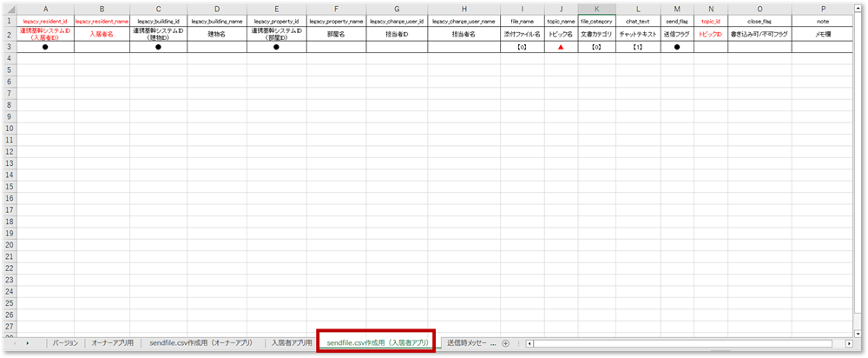Add a new sheet with plus icon
The height and width of the screenshot is (358, 868).
tap(505, 343)
